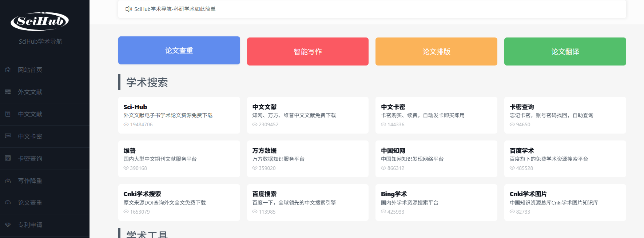Click the icon beside 论文查重 in sidebar
Viewport: 644px width, 238px height.
(x=8, y=202)
